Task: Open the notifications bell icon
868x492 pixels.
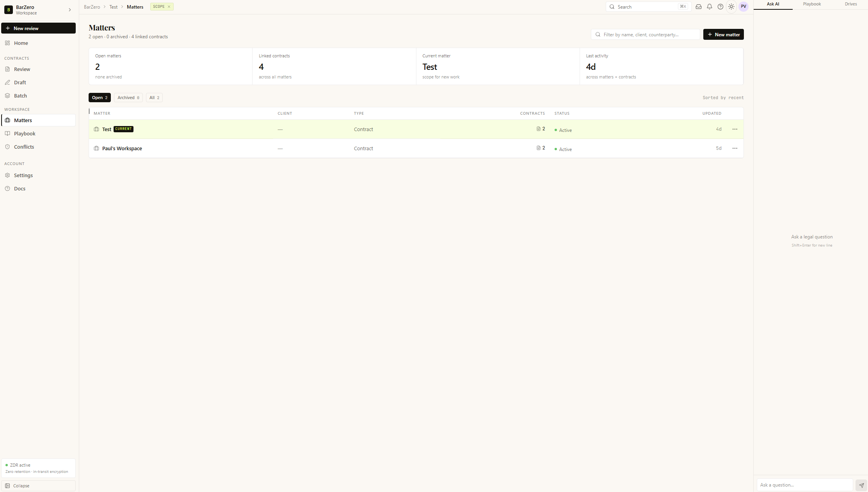Action: point(710,7)
